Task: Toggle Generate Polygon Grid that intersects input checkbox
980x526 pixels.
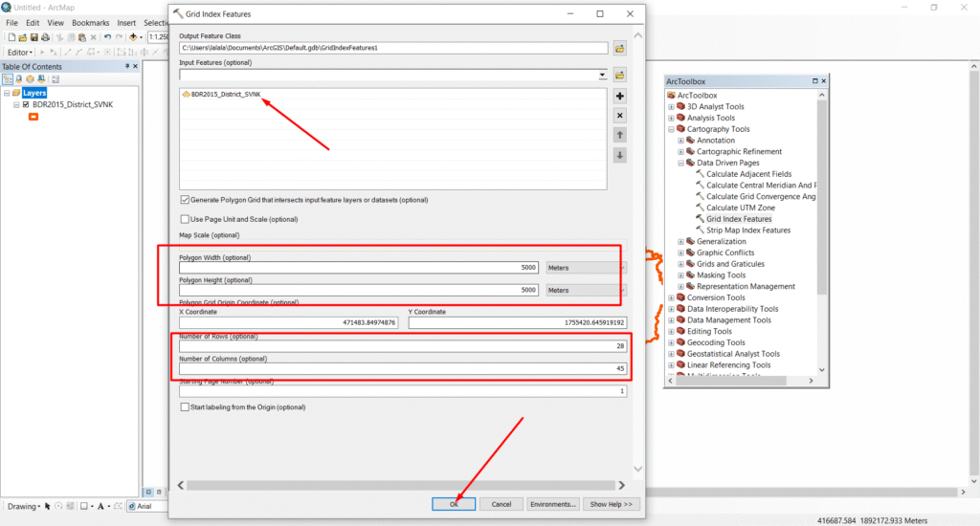Action: click(x=185, y=200)
